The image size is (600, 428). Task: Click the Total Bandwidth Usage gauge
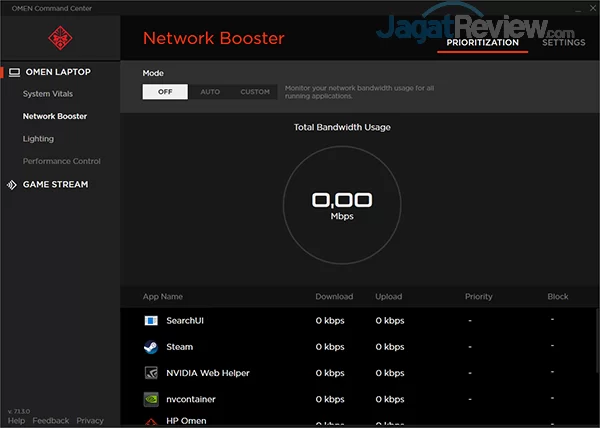342,205
